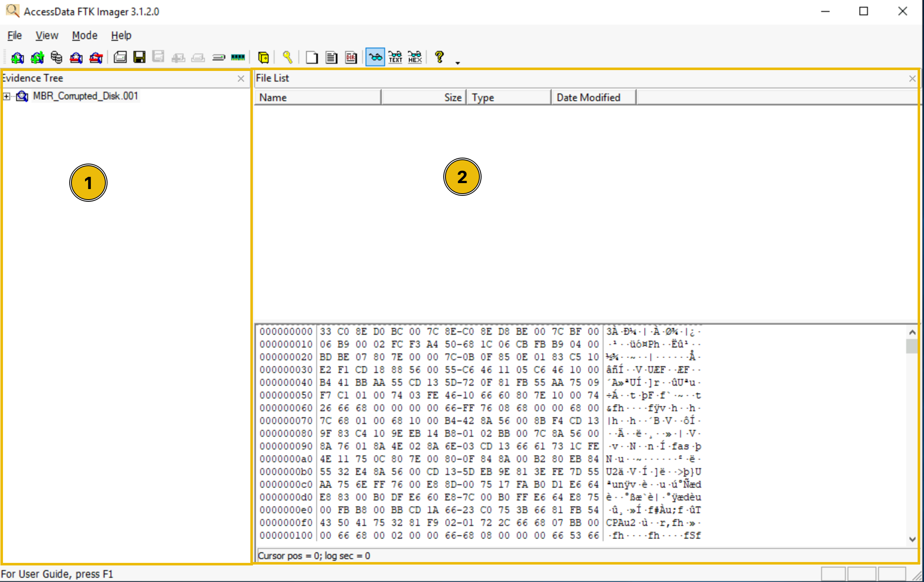Toggle the TEXT viewer mode
The width and height of the screenshot is (924, 582).
[x=395, y=57]
